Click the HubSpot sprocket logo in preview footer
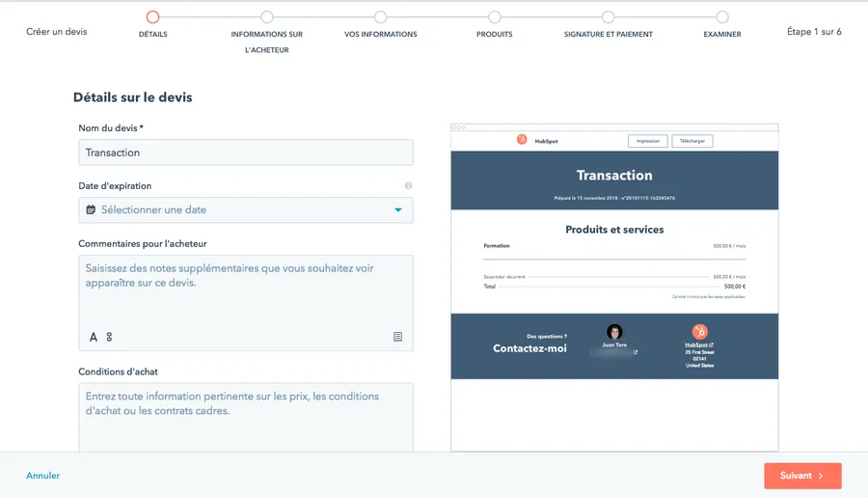Image resolution: width=868 pixels, height=497 pixels. click(x=700, y=332)
